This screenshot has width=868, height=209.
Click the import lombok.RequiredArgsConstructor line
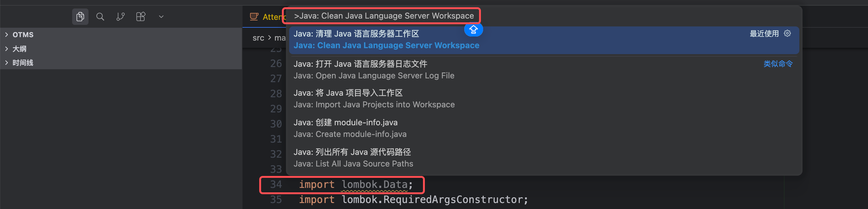413,200
